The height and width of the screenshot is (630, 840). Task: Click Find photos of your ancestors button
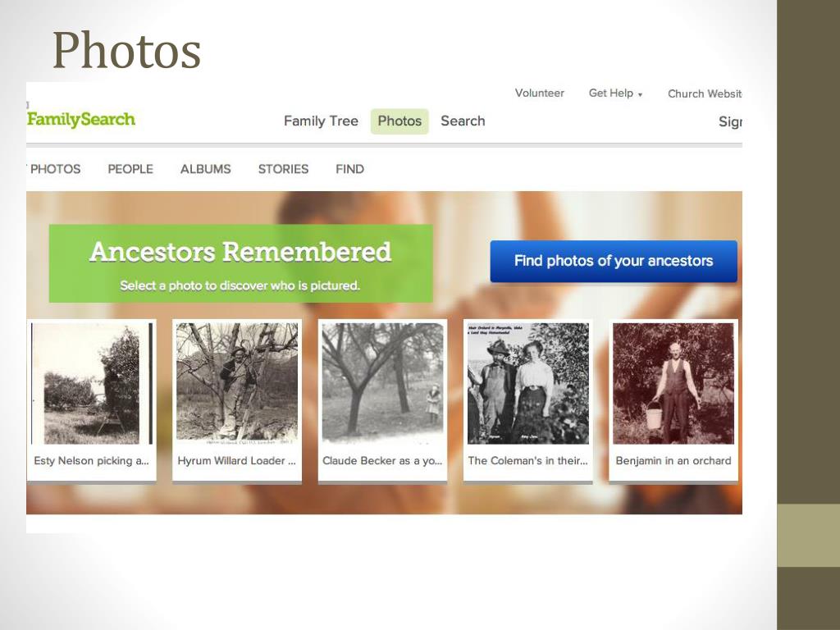[614, 261]
